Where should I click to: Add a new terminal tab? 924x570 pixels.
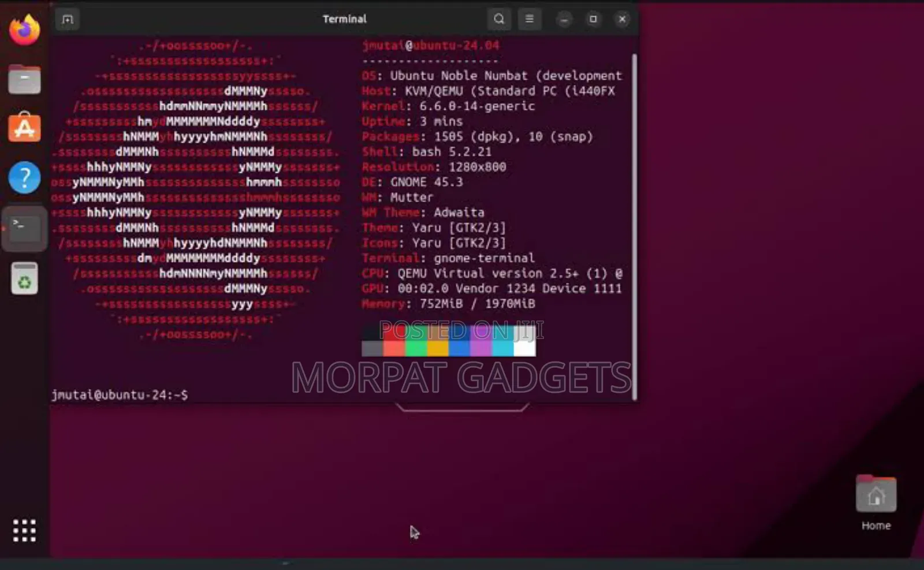[x=68, y=19]
